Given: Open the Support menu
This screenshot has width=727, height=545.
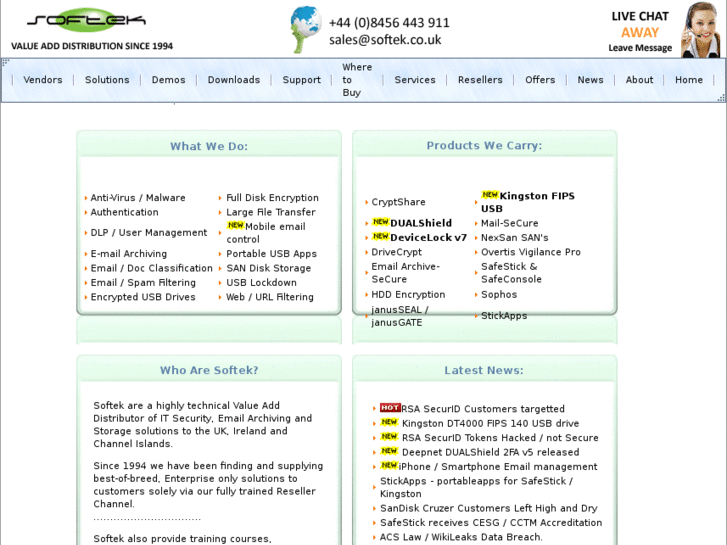Looking at the screenshot, I should click(301, 80).
